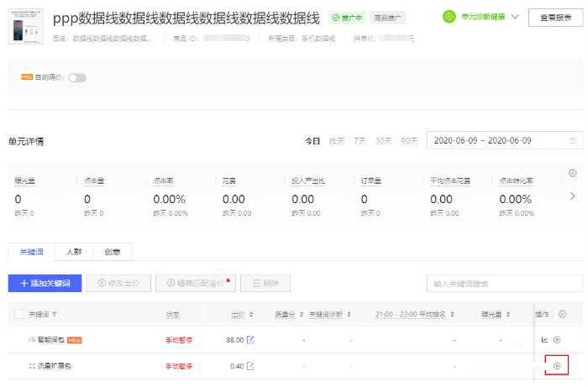Screen dimensions: 588x387
Task: Edit the 0.40 bid price
Action: 250,366
